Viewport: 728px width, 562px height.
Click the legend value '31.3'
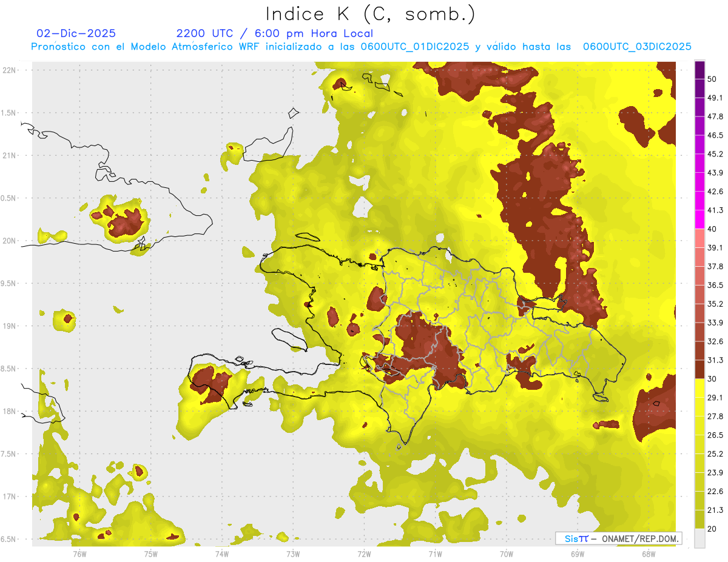click(715, 360)
